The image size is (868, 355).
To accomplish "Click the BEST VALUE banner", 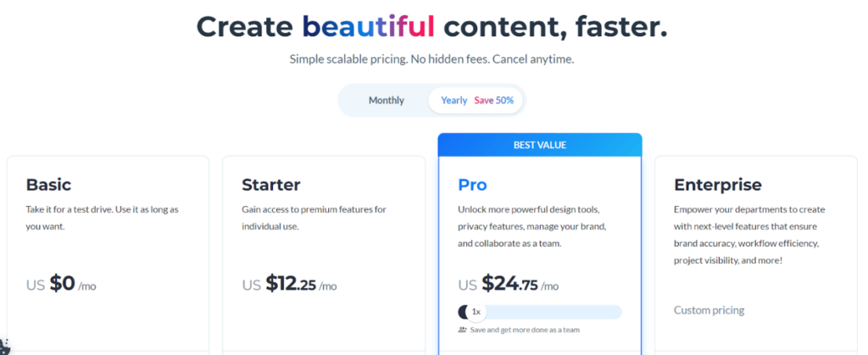I will click(540, 145).
